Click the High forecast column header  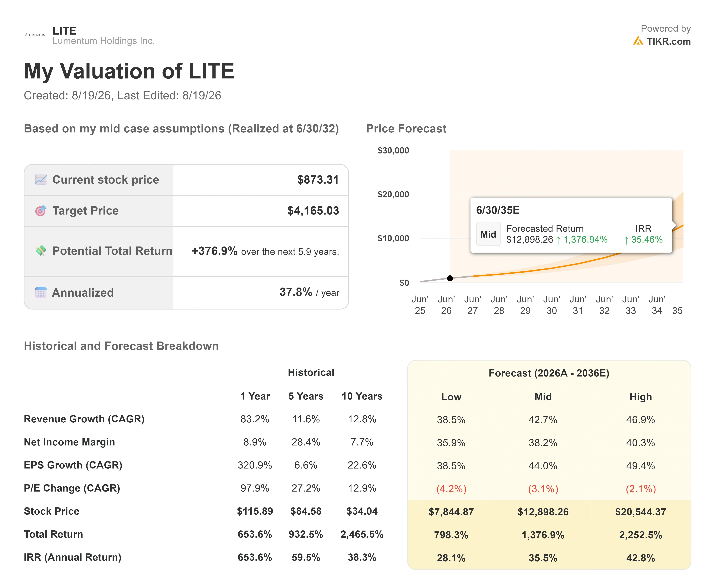(x=640, y=397)
